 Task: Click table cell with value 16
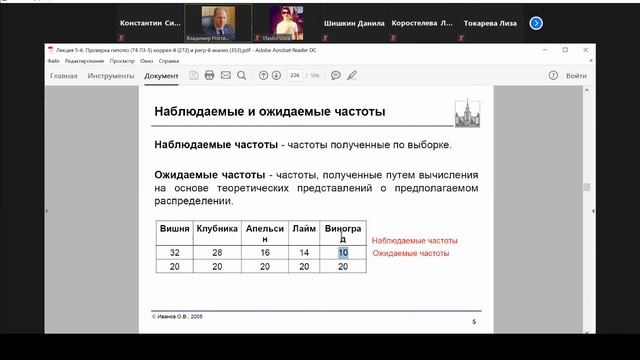265,253
